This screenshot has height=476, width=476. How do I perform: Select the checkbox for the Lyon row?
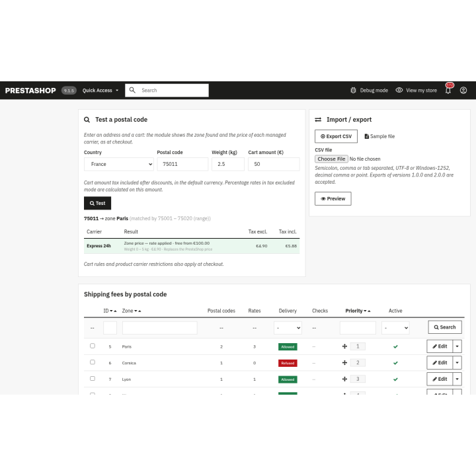[93, 379]
